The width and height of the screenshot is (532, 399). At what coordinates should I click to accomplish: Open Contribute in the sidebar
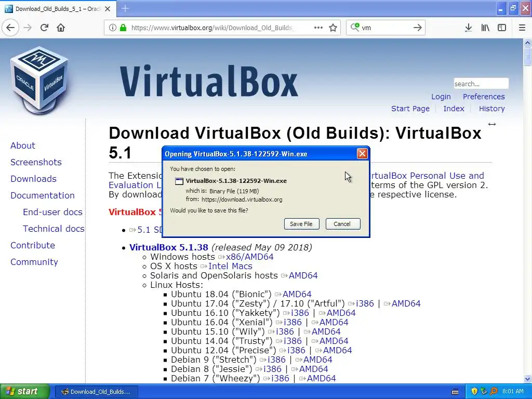click(33, 245)
